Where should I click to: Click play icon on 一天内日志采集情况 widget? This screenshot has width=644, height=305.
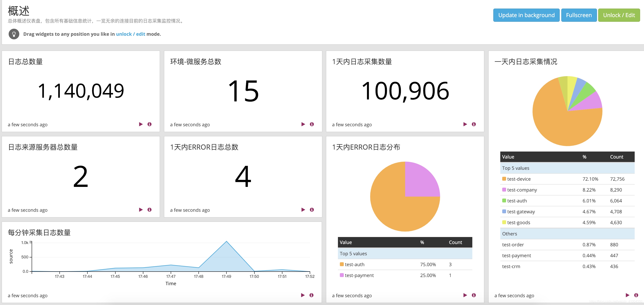(x=627, y=295)
